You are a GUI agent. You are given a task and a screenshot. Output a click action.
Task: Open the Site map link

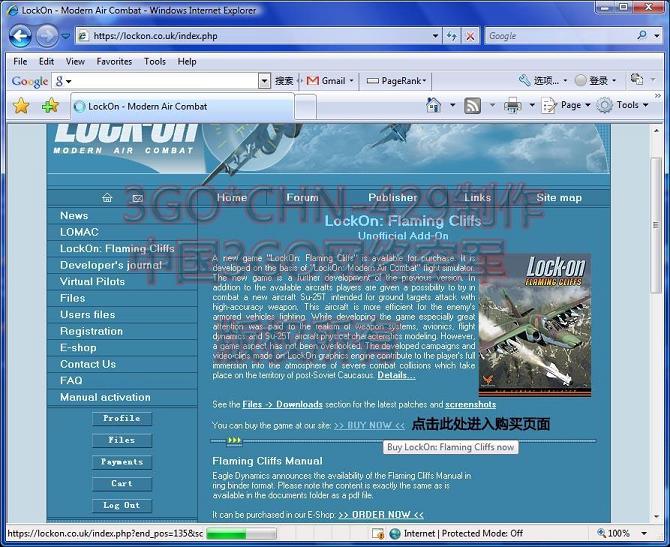[x=559, y=198]
